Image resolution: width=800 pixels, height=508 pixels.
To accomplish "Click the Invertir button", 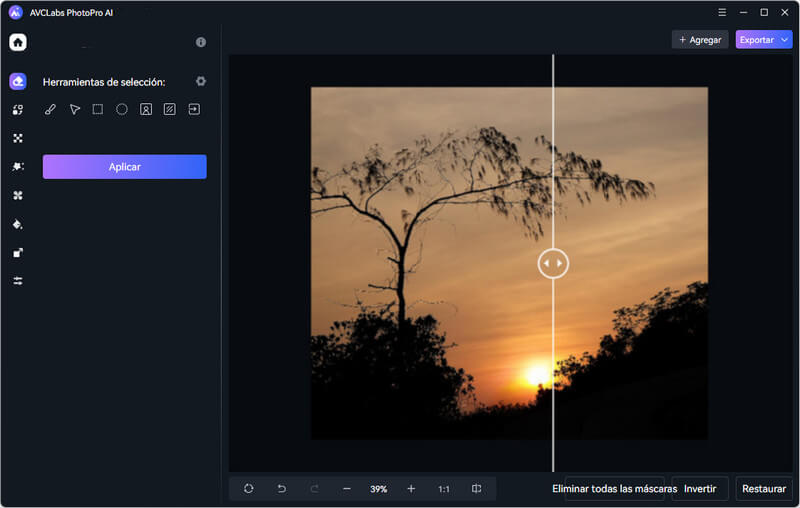I will 700,489.
